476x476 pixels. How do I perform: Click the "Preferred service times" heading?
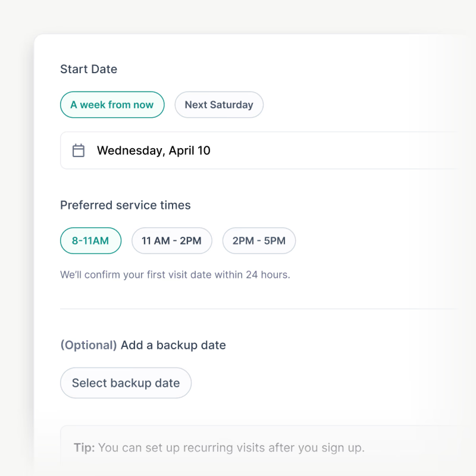pyautogui.click(x=125, y=205)
